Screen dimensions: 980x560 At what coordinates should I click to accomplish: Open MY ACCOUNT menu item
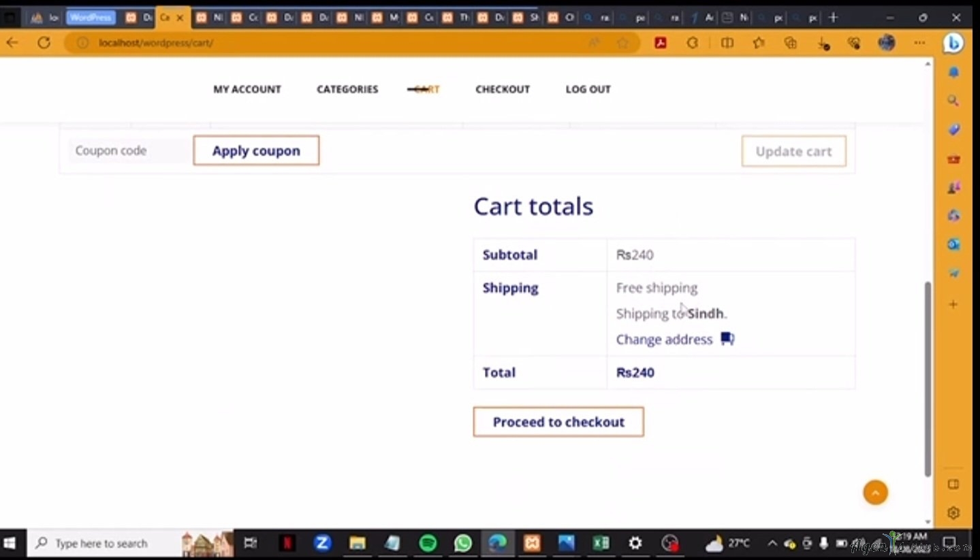pos(247,89)
